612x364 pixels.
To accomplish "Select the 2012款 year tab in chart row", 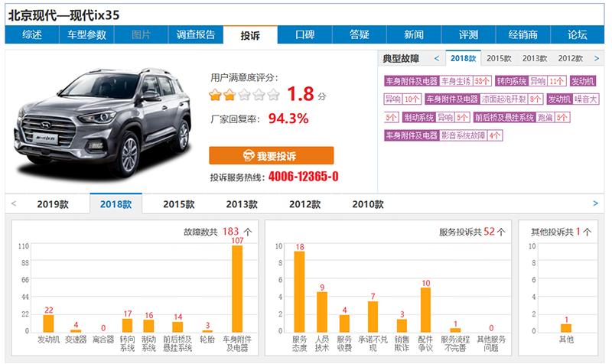I will pos(304,204).
